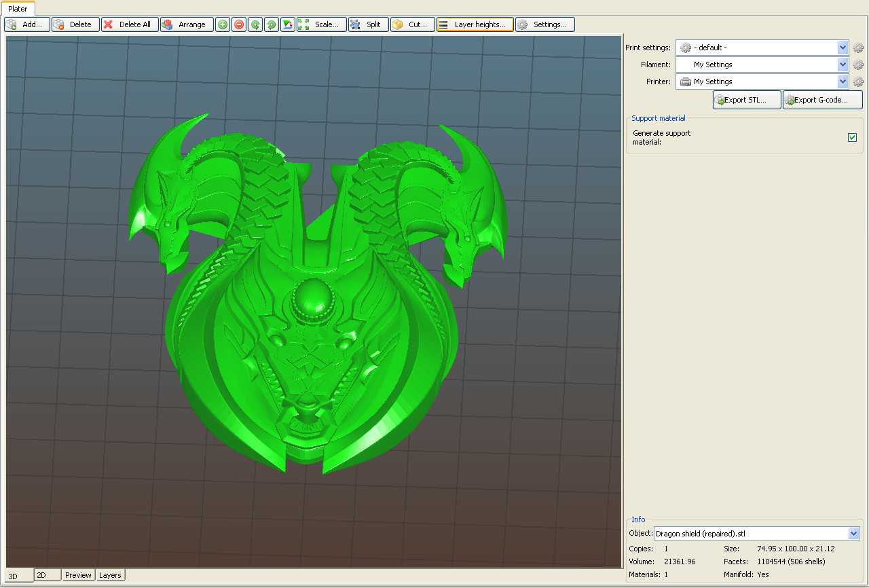Viewport: 869px width, 588px height.
Task: Click the Layer heights toolbar button
Action: pos(475,24)
